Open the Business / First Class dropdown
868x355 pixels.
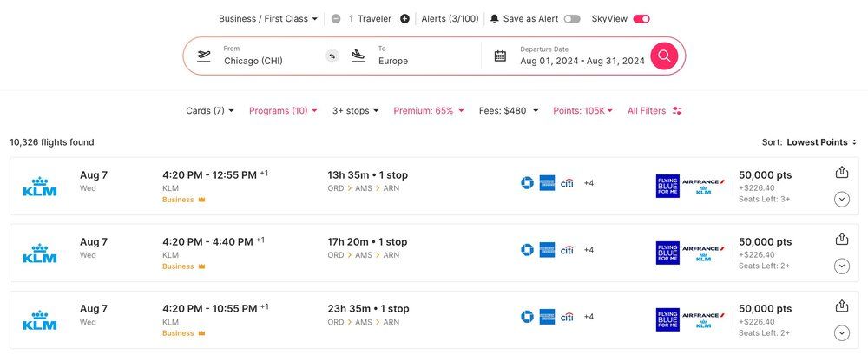268,18
